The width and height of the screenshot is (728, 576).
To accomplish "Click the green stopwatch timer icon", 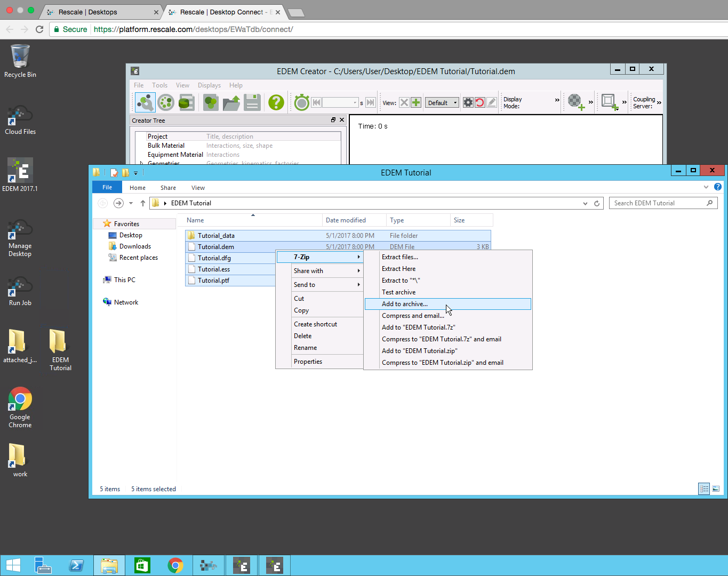I will coord(301,102).
